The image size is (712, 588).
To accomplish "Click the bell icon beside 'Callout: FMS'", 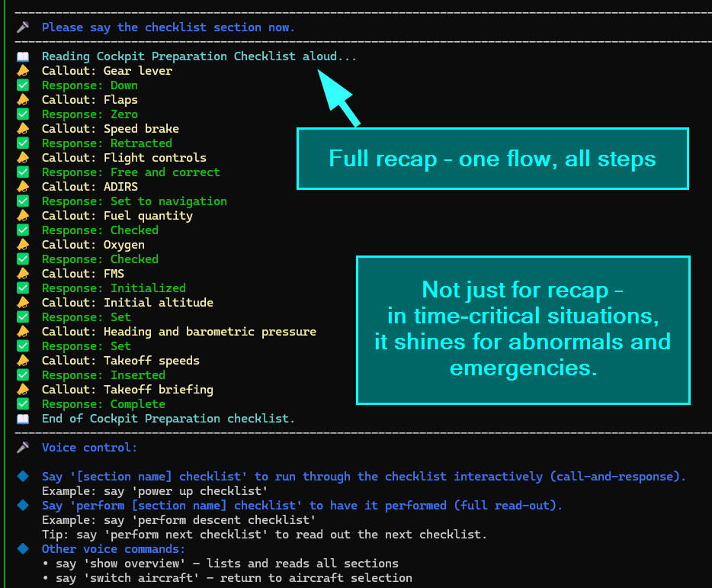I will click(23, 274).
